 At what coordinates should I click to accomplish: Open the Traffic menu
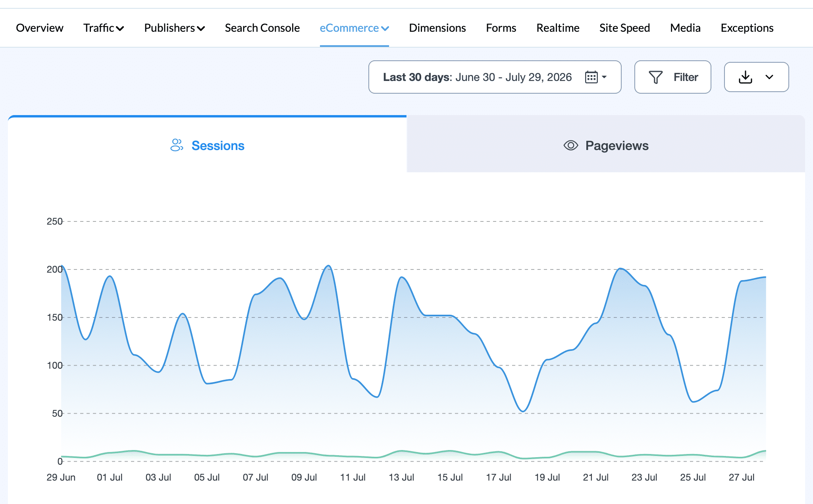tap(104, 28)
